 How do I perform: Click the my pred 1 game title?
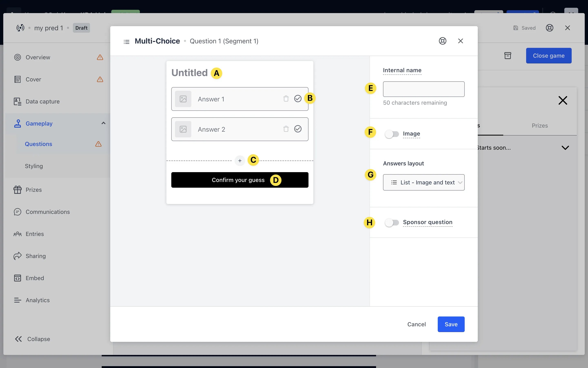click(x=48, y=28)
